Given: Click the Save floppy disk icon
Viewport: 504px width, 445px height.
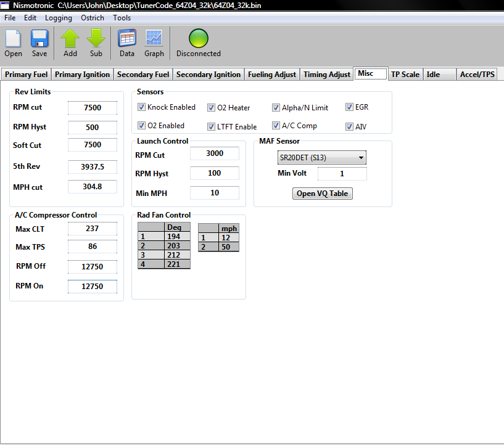Looking at the screenshot, I should click(x=39, y=39).
